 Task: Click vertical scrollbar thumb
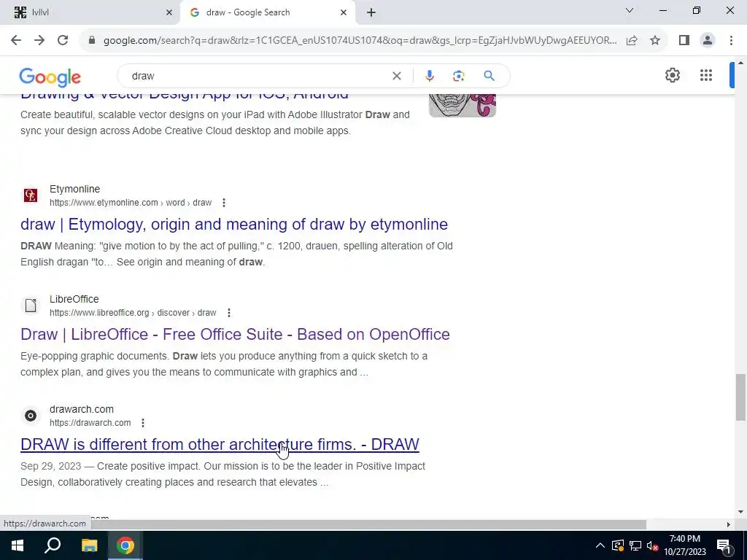pyautogui.click(x=740, y=397)
